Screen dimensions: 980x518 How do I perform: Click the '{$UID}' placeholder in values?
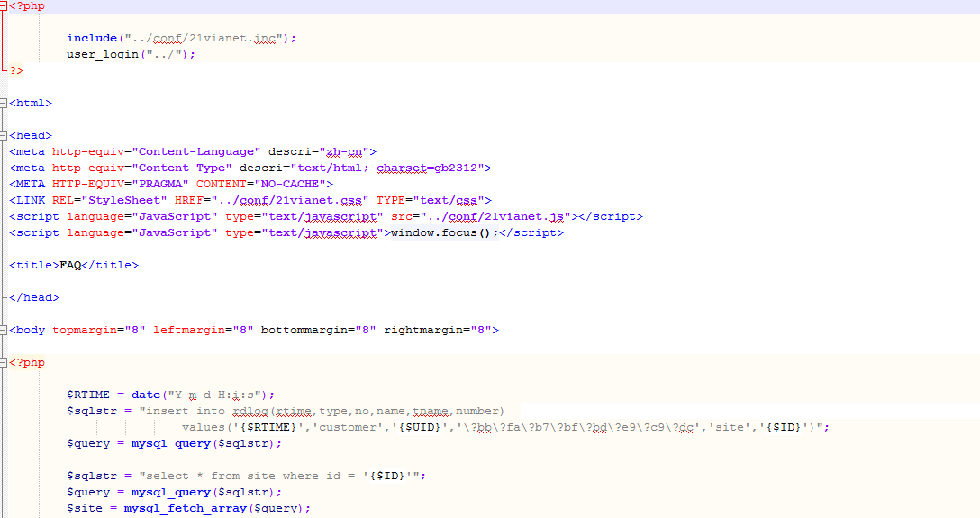pyautogui.click(x=420, y=427)
